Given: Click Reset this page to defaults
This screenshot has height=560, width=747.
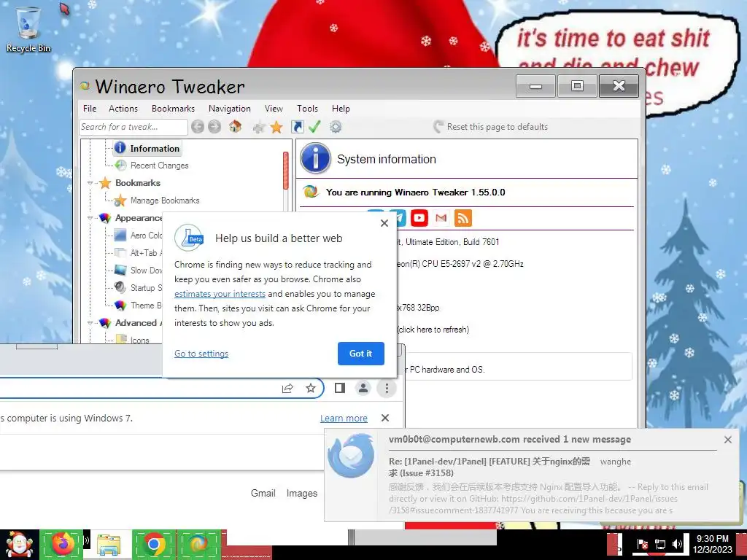Looking at the screenshot, I should coord(491,127).
